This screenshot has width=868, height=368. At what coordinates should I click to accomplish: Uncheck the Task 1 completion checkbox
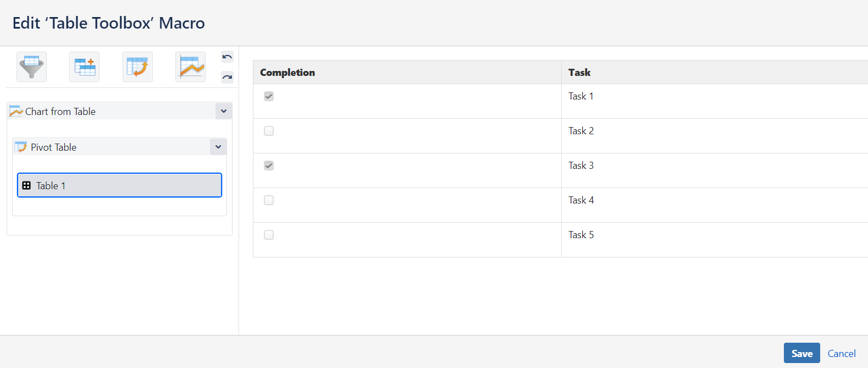tap(268, 96)
